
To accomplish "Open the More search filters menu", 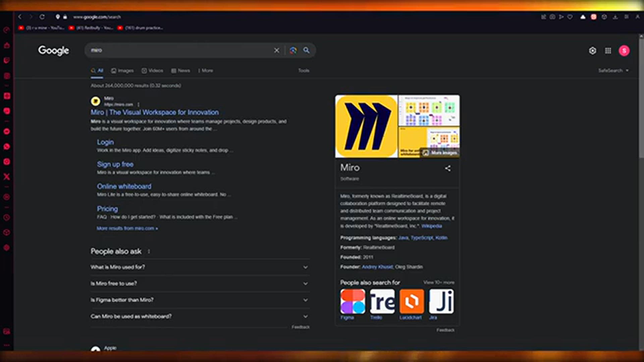I will pyautogui.click(x=205, y=71).
